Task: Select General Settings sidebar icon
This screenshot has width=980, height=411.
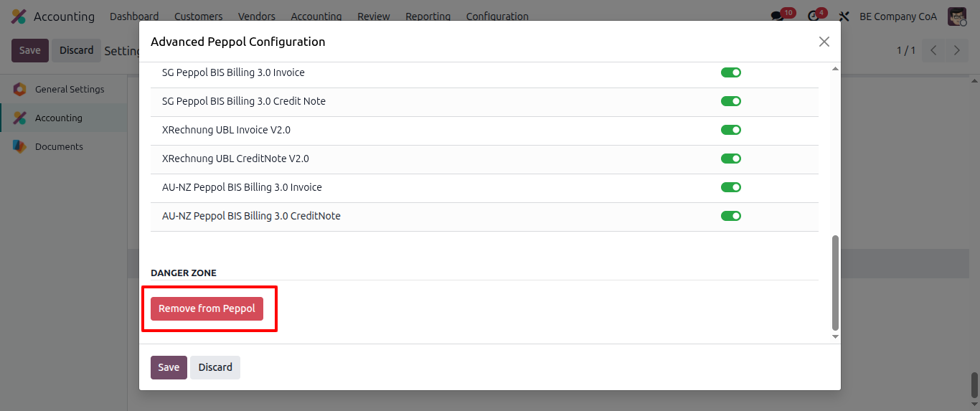Action: coord(20,90)
